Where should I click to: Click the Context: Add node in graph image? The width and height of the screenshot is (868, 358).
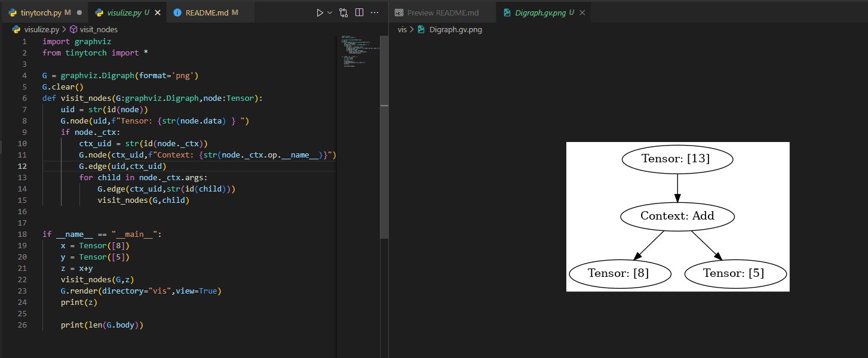coord(677,216)
